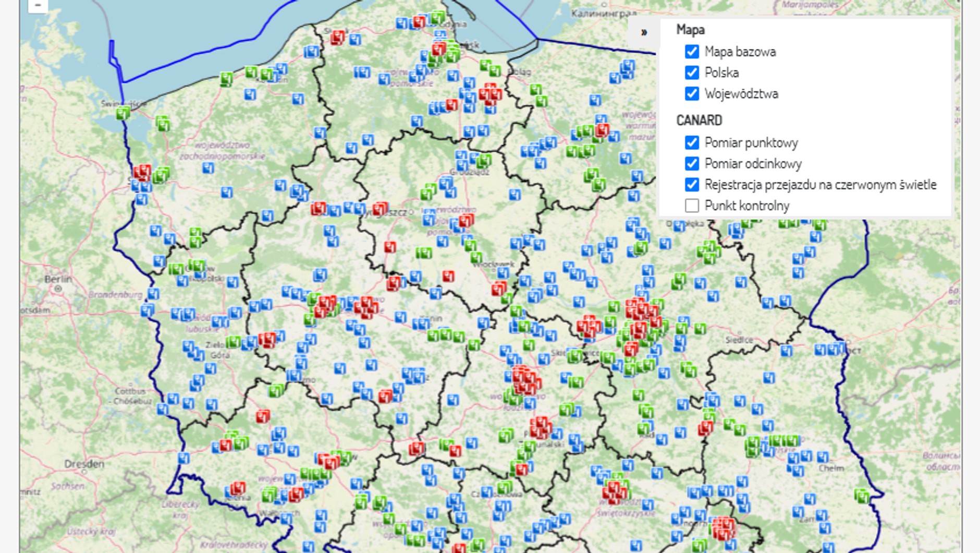Viewport: 980px width, 553px height.
Task: Select the green marker at Świnoujście
Action: tap(123, 112)
